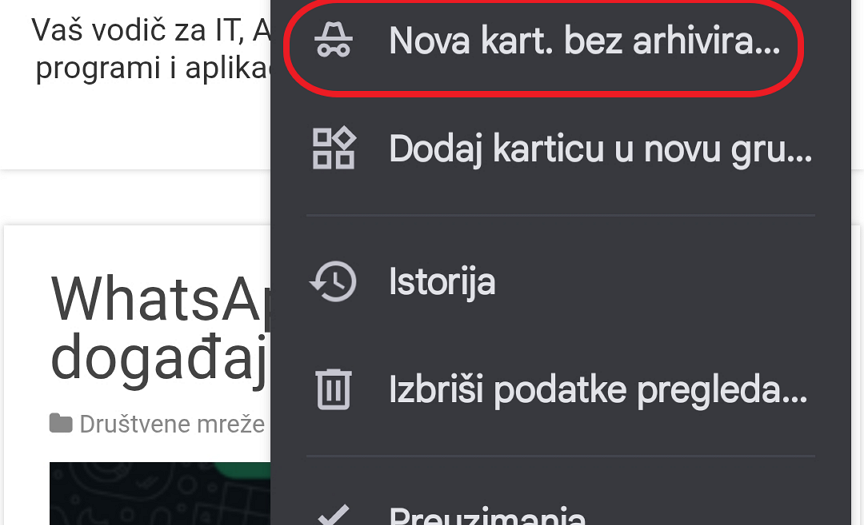Select 'Izbriši podatke pregleda...' menu entry
Screen dimensions: 864x525
pyautogui.click(x=597, y=389)
